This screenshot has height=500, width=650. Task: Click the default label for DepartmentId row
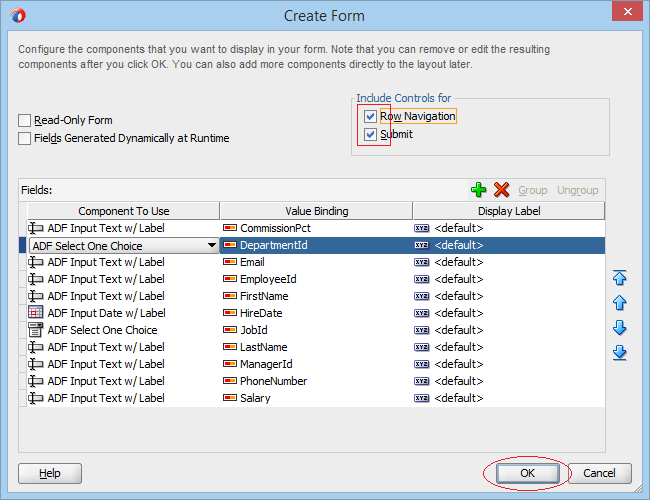[459, 245]
